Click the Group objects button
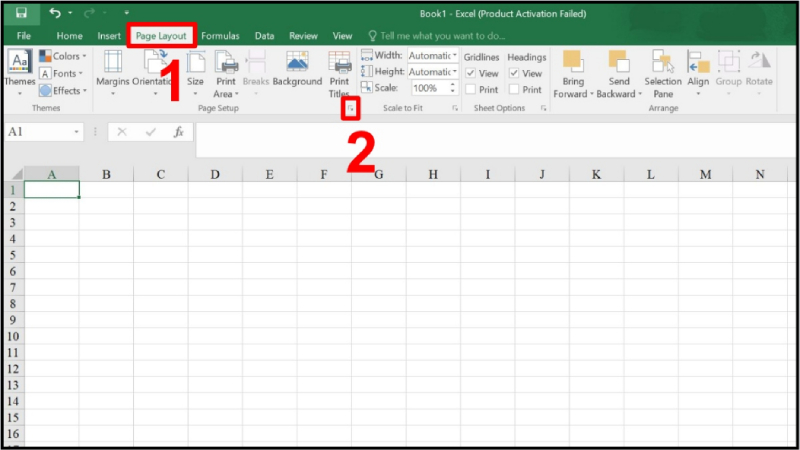This screenshot has width=800, height=450. (x=729, y=73)
